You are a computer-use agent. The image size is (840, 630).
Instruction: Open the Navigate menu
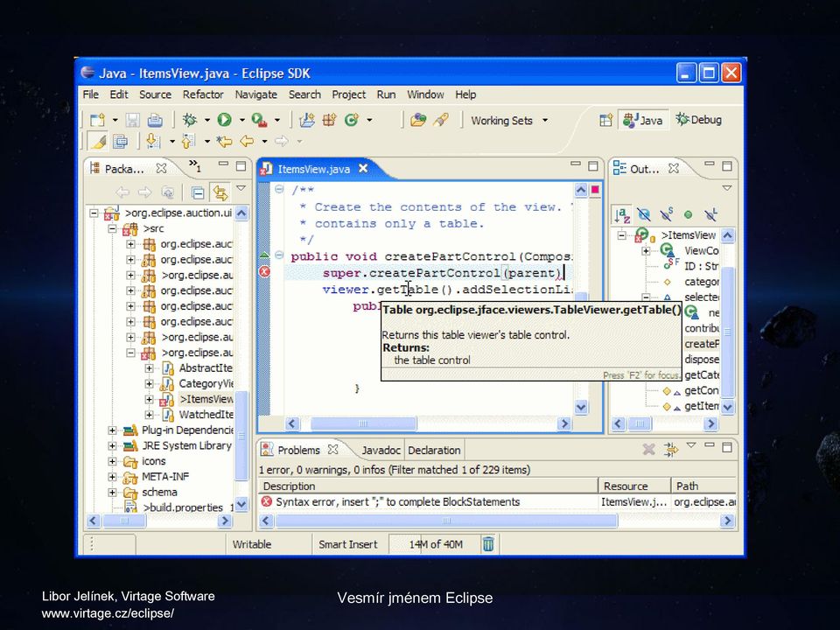[256, 94]
